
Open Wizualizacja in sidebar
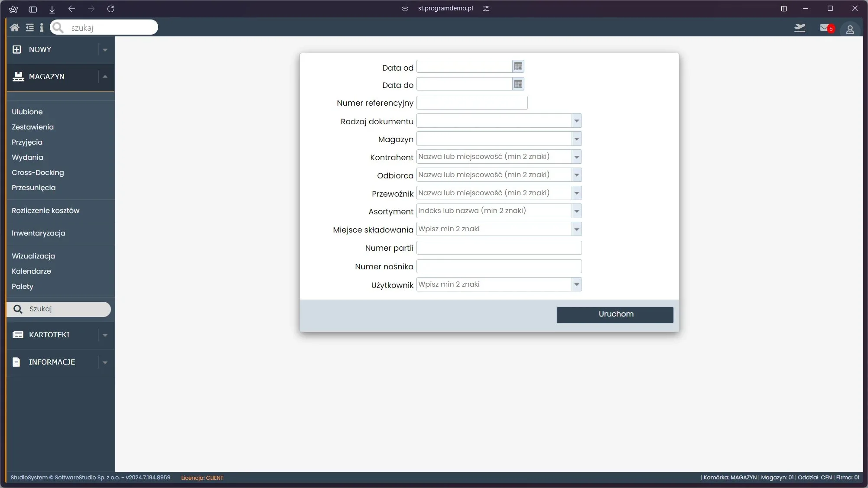pyautogui.click(x=33, y=256)
